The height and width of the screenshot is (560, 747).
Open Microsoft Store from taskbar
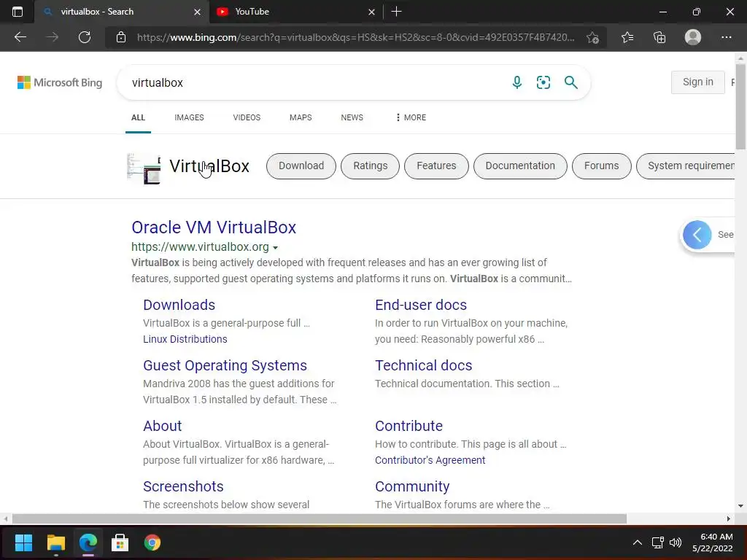coord(120,542)
